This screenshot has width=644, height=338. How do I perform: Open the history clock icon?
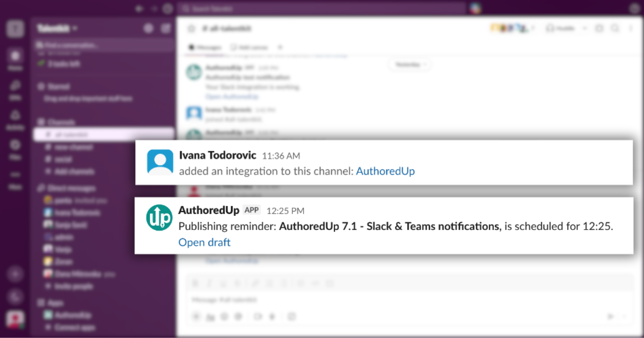(168, 8)
